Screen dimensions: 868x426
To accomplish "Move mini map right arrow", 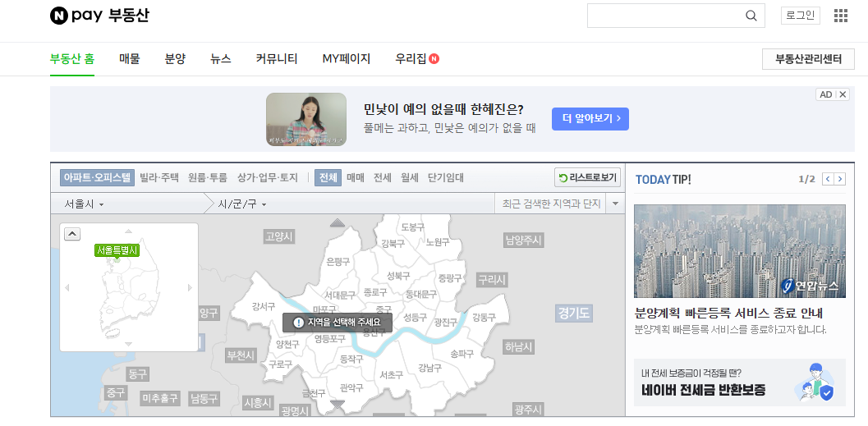I will [x=190, y=287].
